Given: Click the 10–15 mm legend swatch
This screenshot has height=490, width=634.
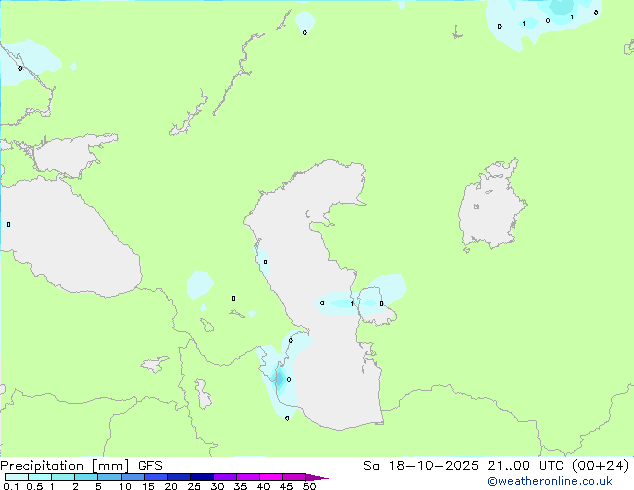Looking at the screenshot, I should point(132,477).
